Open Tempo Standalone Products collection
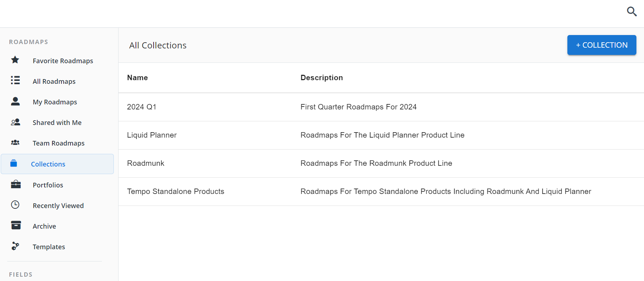This screenshot has width=644, height=281. click(176, 191)
